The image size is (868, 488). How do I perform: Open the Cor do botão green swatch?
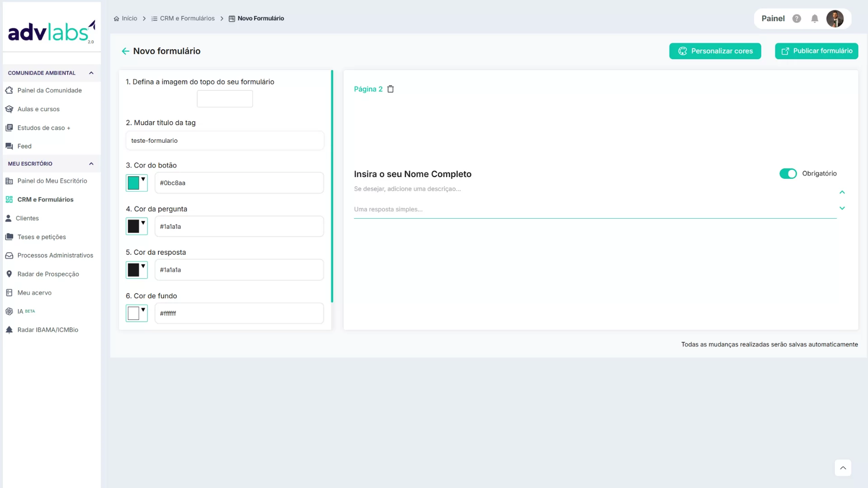click(x=134, y=183)
